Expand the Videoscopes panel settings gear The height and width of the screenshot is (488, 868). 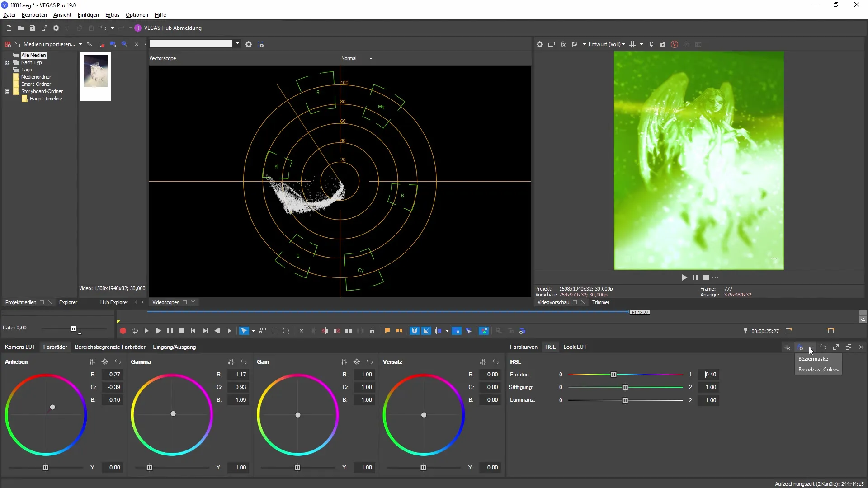point(249,44)
